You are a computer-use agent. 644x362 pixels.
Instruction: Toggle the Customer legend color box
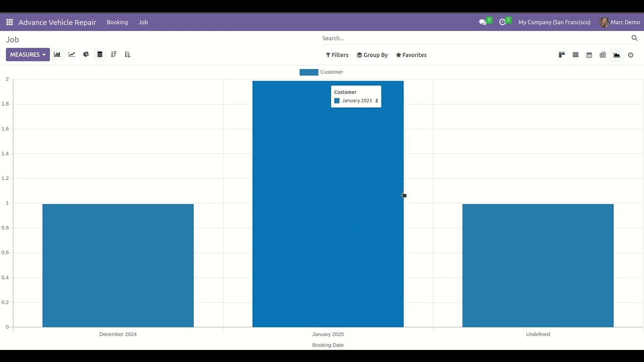pyautogui.click(x=309, y=72)
